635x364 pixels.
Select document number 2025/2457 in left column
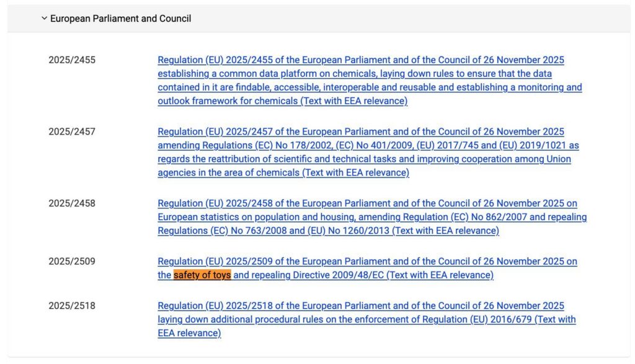(x=72, y=131)
